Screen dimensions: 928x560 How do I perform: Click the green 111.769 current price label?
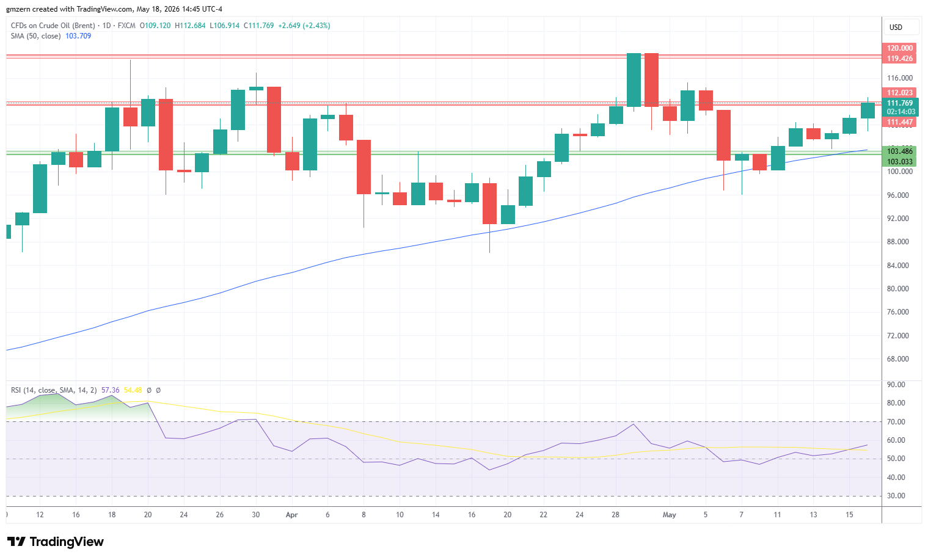[x=900, y=103]
